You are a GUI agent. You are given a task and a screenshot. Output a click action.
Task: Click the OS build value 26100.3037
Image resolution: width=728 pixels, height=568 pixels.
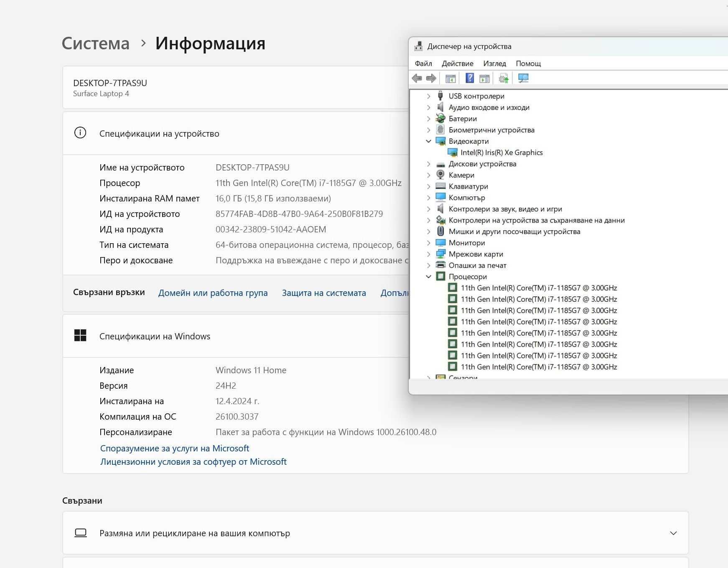[x=237, y=417]
